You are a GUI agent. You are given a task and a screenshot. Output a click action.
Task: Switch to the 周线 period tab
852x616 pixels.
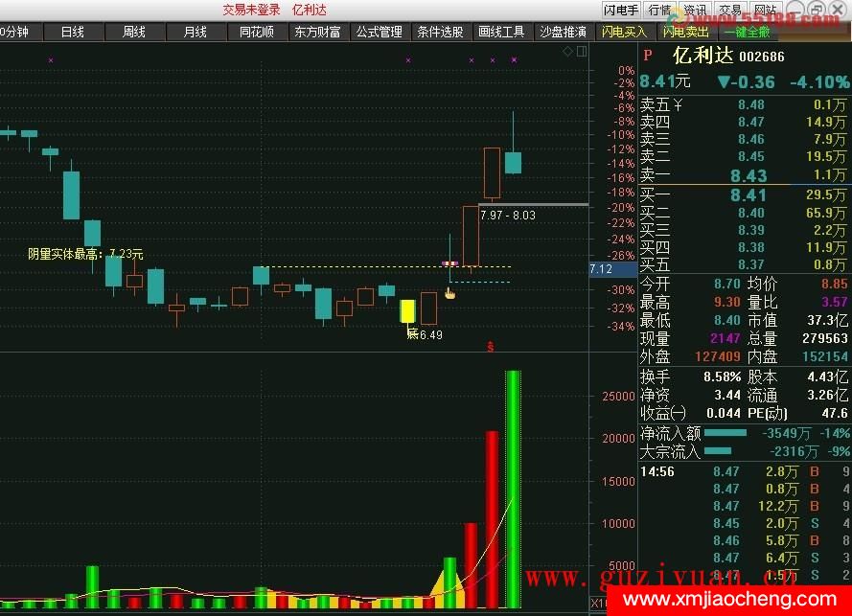point(133,32)
